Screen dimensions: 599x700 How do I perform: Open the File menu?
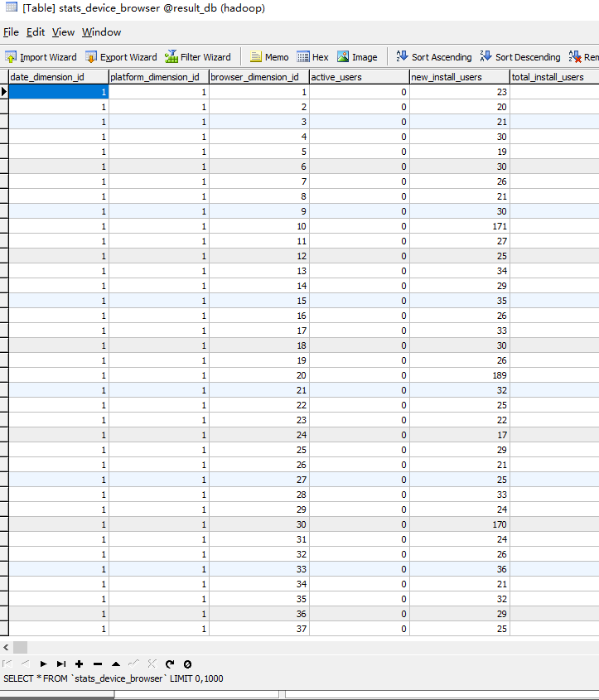(11, 32)
